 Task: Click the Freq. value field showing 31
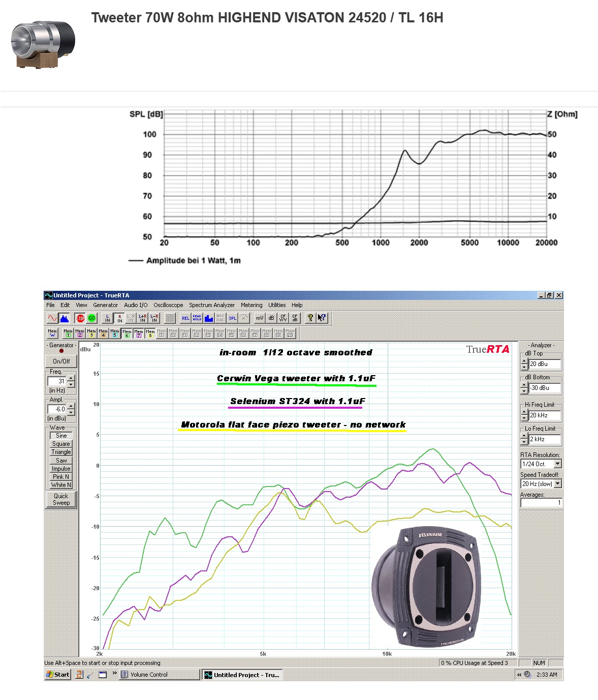pos(57,381)
